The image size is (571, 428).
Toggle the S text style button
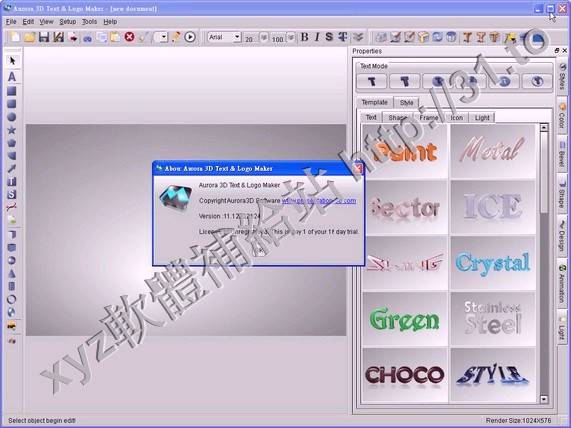(x=329, y=37)
